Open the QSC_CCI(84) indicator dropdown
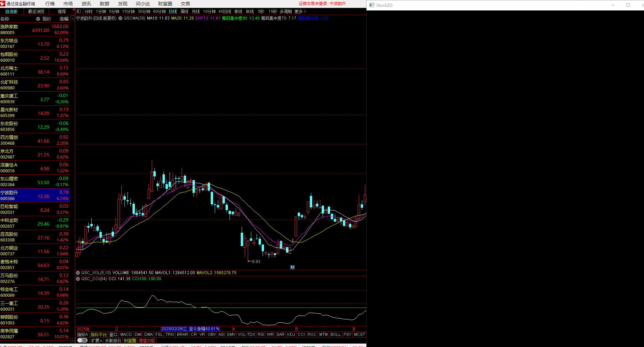 (78, 279)
